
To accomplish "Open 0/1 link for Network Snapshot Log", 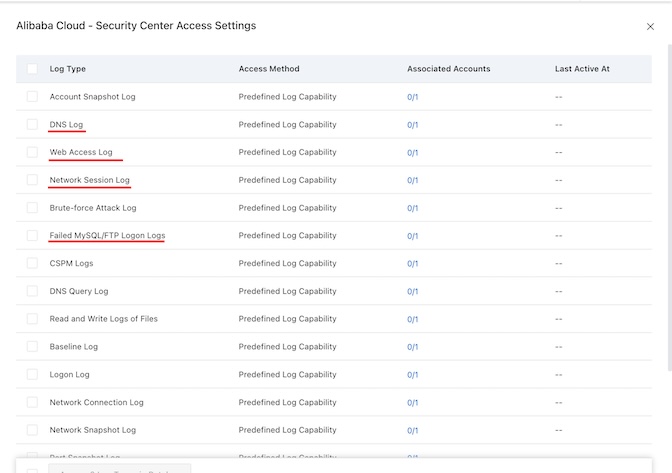I will click(412, 430).
